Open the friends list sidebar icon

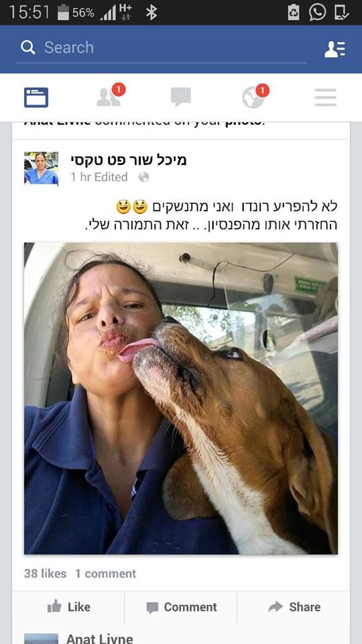335,49
